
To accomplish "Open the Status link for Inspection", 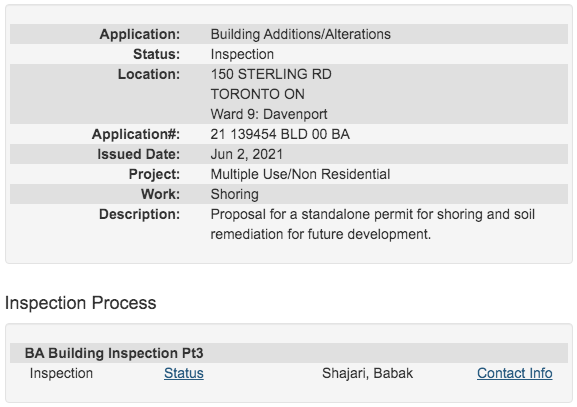I will [184, 373].
